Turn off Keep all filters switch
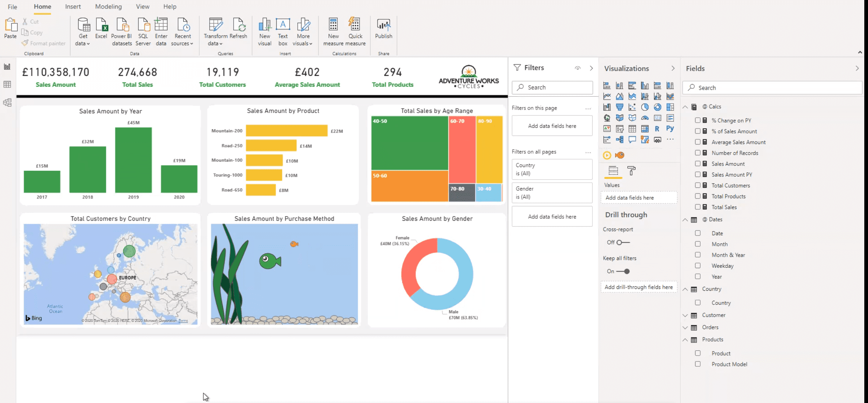This screenshot has width=868, height=403. click(x=623, y=271)
